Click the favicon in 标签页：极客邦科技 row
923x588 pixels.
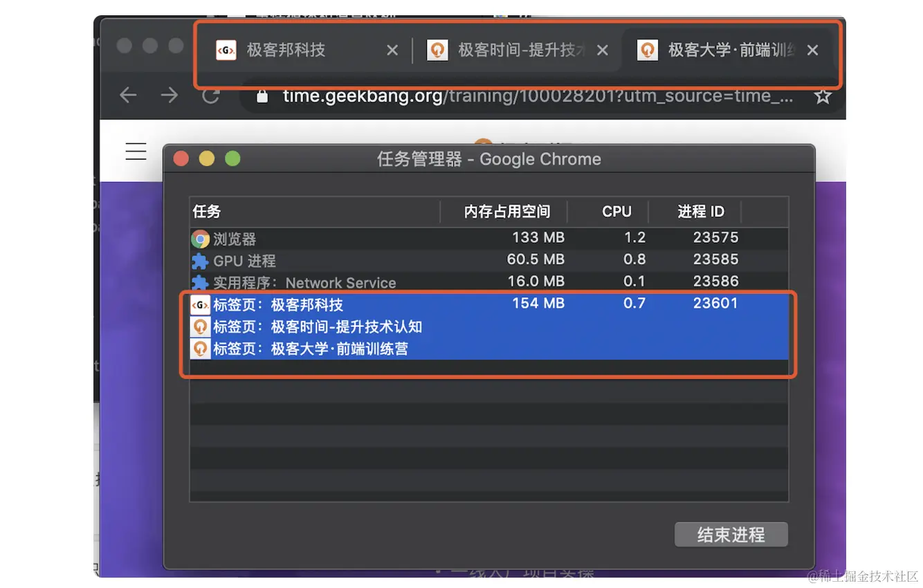click(200, 305)
